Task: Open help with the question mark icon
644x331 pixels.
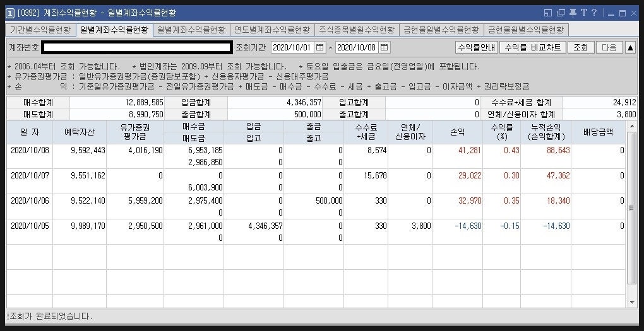Action: click(594, 13)
